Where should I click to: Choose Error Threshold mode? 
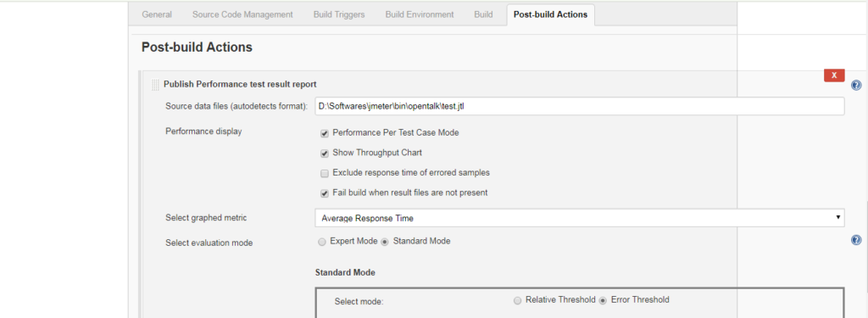(x=604, y=300)
